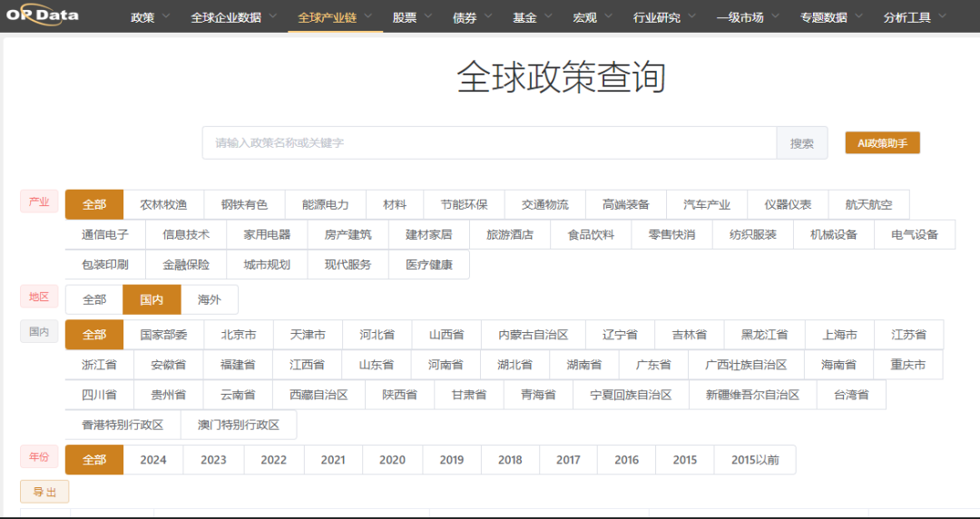Expand the 行业研究 dropdown
Screen dimensions: 980x519
coord(664,17)
